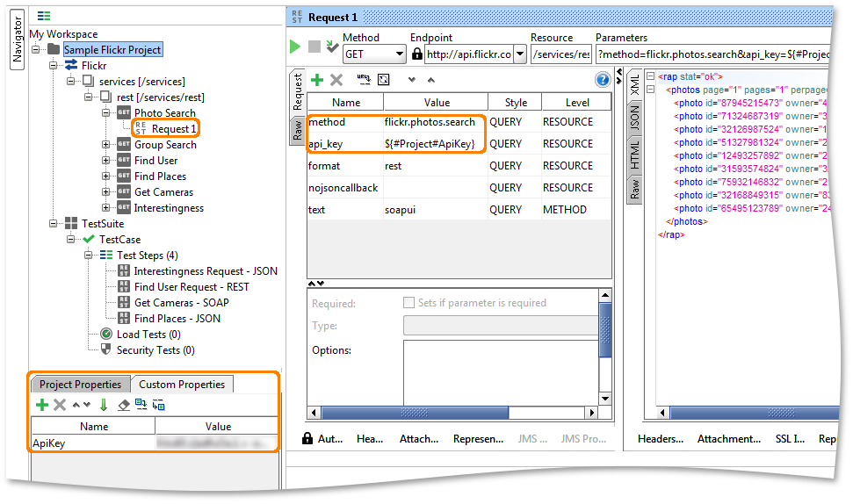Add a parameter with the green plus
The image size is (853, 504).
tap(316, 80)
